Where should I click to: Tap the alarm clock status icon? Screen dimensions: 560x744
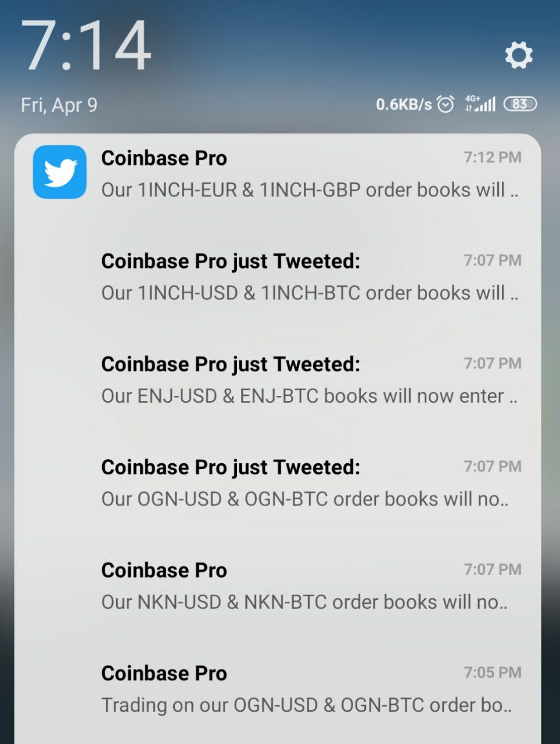point(446,104)
